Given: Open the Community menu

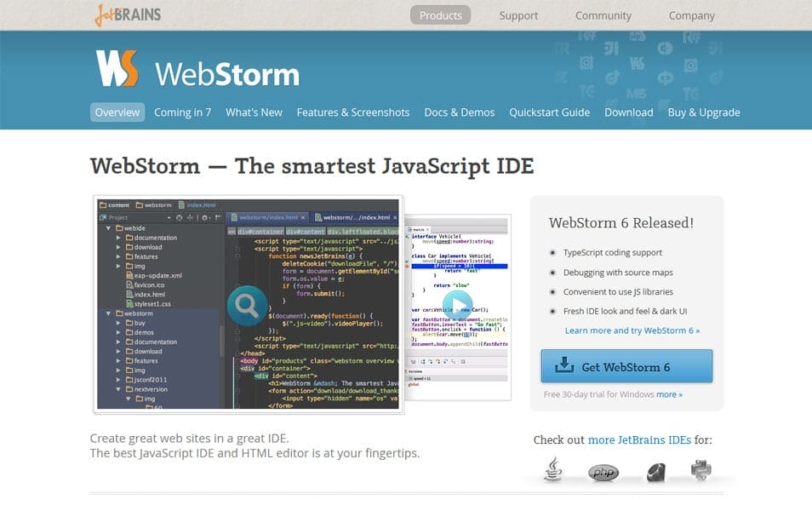Looking at the screenshot, I should click(603, 14).
